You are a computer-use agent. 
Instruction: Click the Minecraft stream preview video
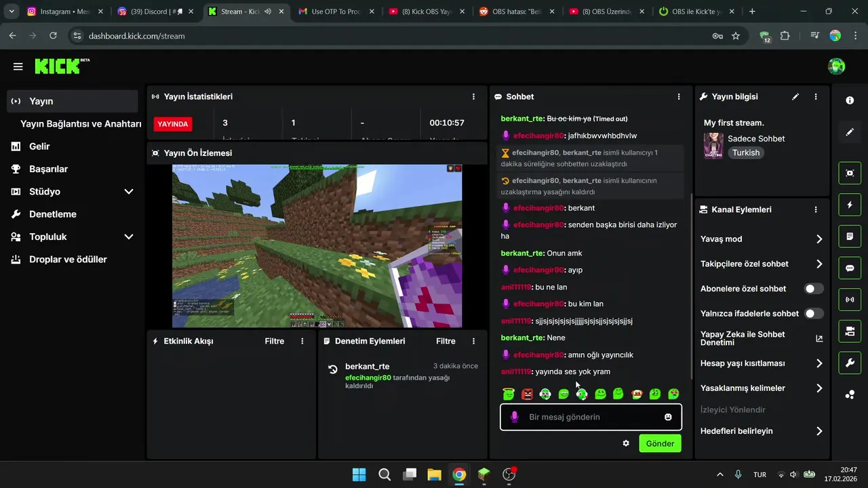click(x=317, y=246)
